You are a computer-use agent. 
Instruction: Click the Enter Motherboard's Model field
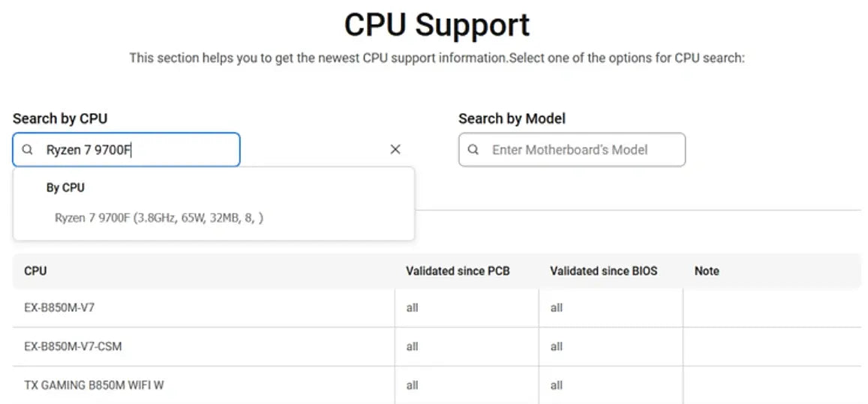coord(578,150)
